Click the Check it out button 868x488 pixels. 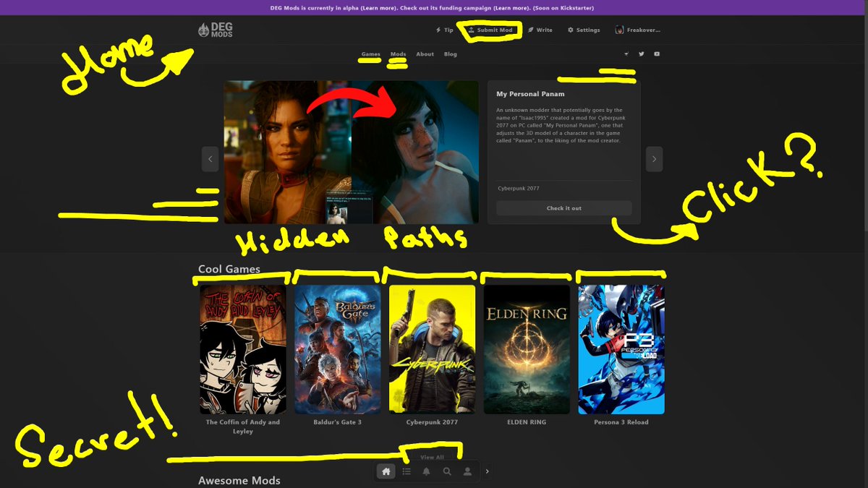[x=563, y=208]
